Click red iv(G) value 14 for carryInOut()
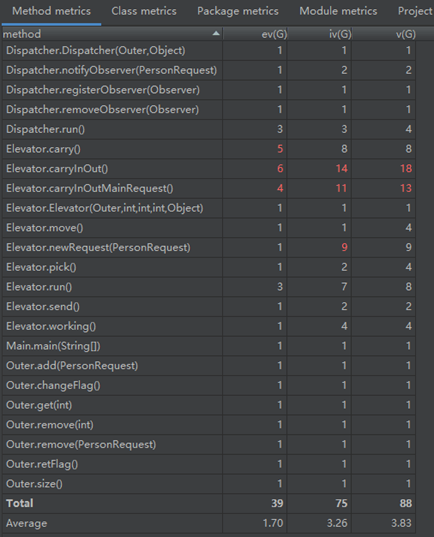Image resolution: width=434 pixels, height=537 pixels. point(342,169)
